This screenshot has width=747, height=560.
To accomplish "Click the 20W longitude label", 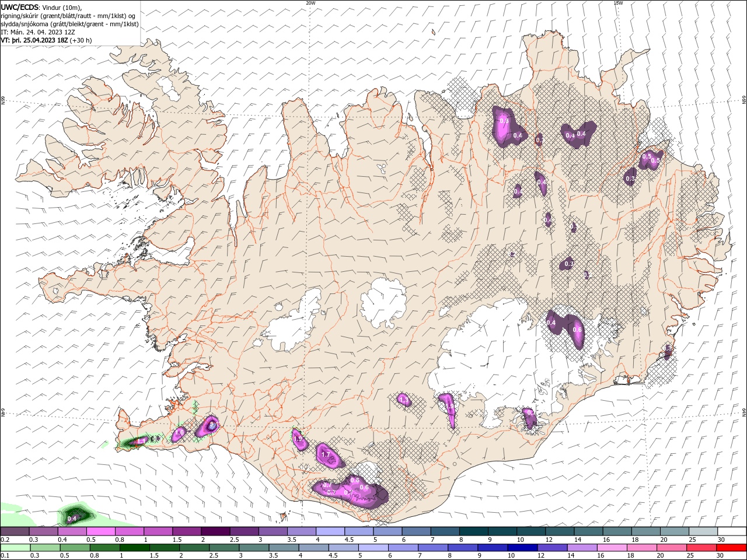I will pyautogui.click(x=310, y=3).
